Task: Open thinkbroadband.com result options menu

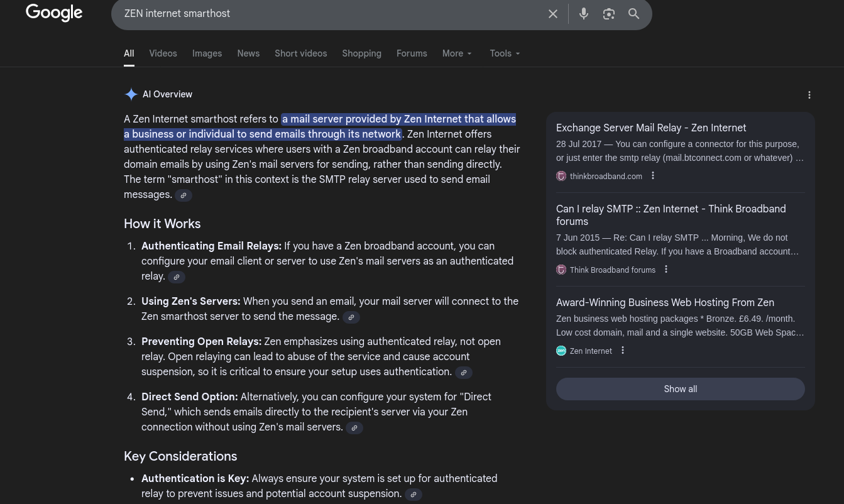Action: 653,176
